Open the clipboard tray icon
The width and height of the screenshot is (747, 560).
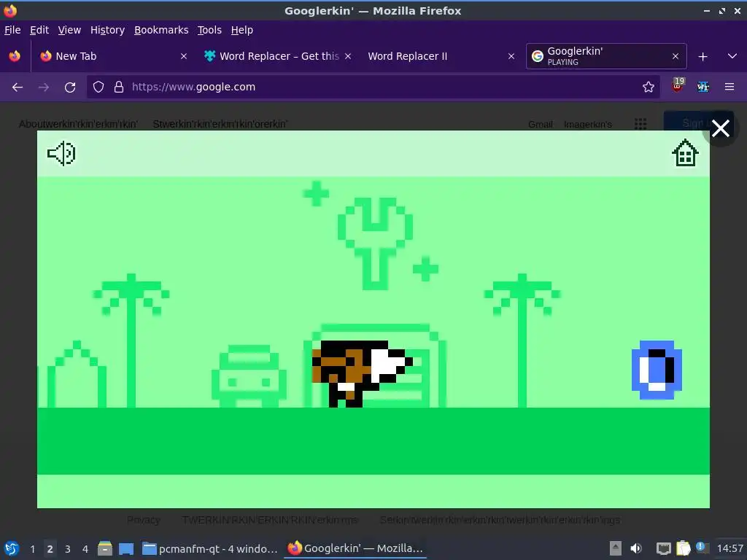pyautogui.click(x=683, y=548)
